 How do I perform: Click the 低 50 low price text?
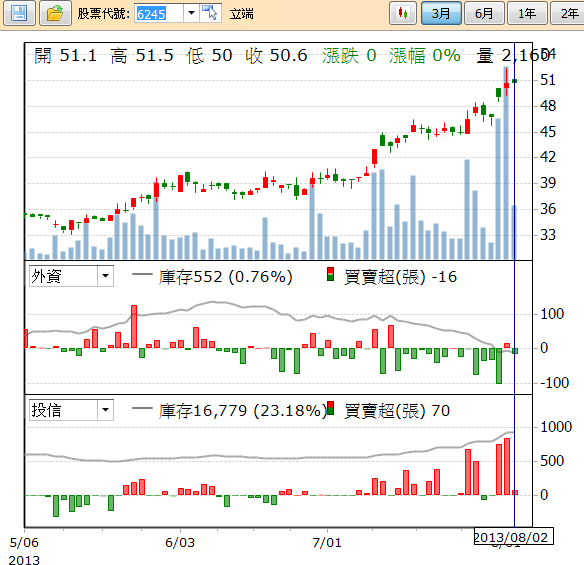click(x=210, y=56)
